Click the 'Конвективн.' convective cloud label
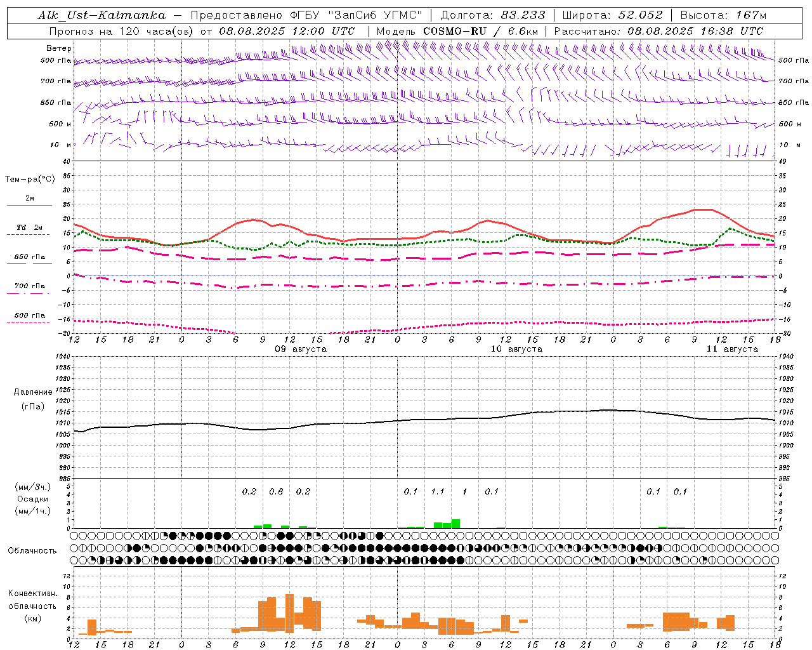 33,594
